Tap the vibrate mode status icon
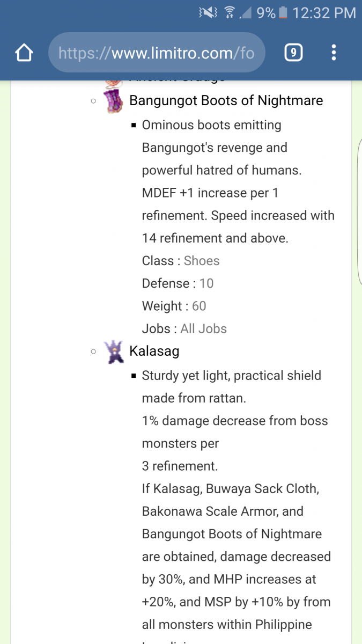362x644 pixels. tap(208, 12)
